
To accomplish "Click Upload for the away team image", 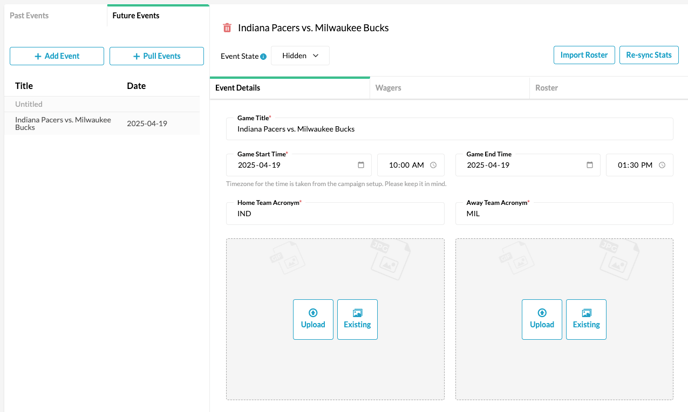I will (x=542, y=319).
